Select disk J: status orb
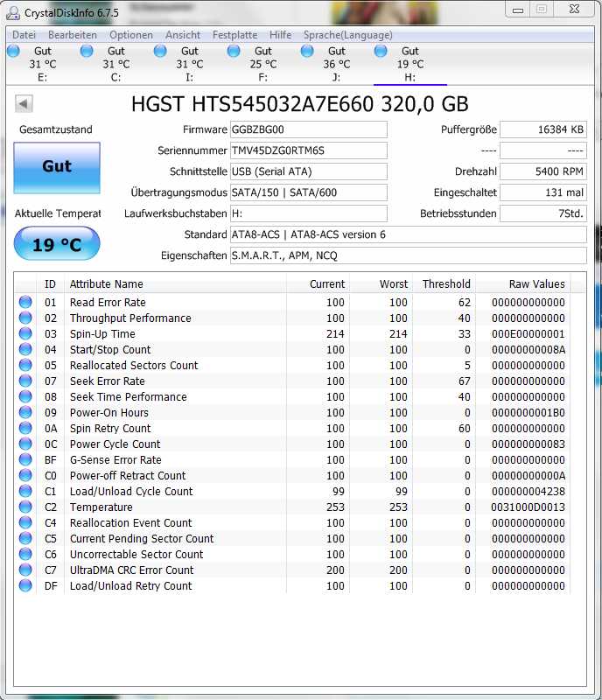The height and width of the screenshot is (700, 602). (x=307, y=51)
